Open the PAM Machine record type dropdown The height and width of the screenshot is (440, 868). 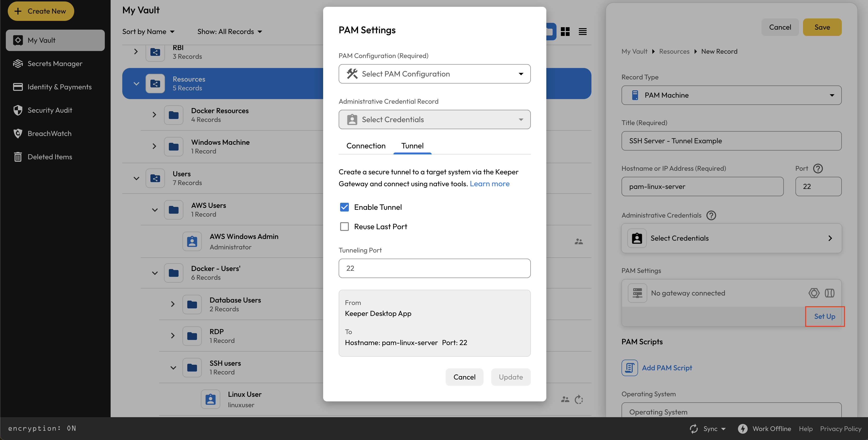point(731,95)
